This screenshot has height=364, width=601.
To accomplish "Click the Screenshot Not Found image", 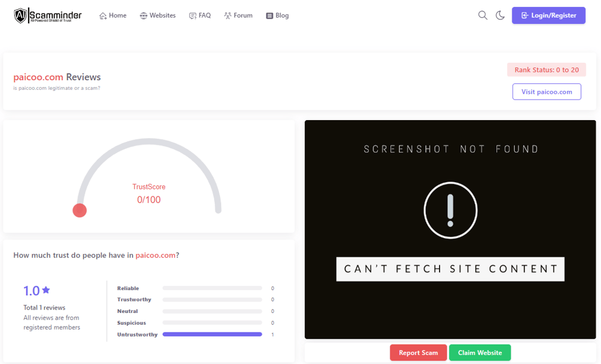I will pyautogui.click(x=450, y=230).
